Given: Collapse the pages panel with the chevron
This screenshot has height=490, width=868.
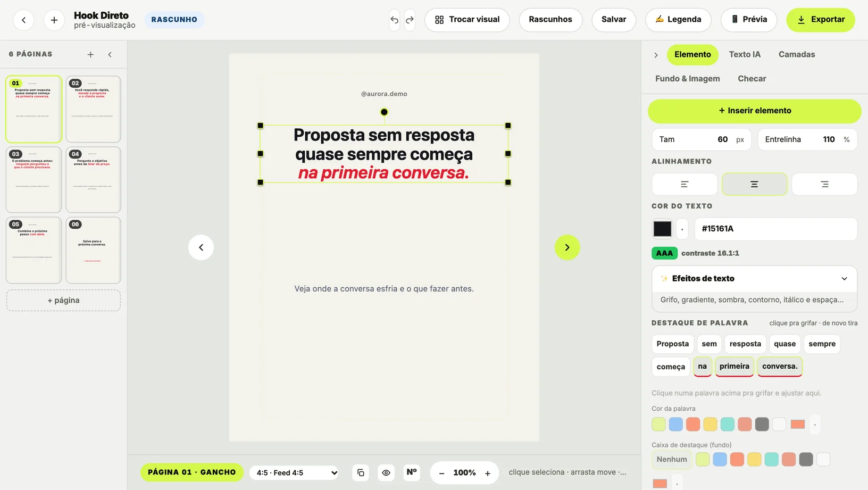Looking at the screenshot, I should coord(110,54).
